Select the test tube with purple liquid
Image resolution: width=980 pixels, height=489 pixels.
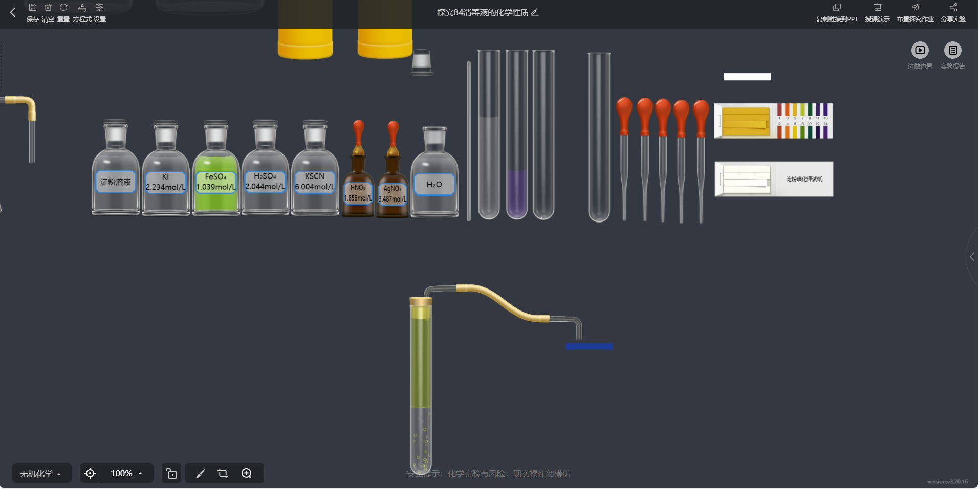(x=517, y=135)
